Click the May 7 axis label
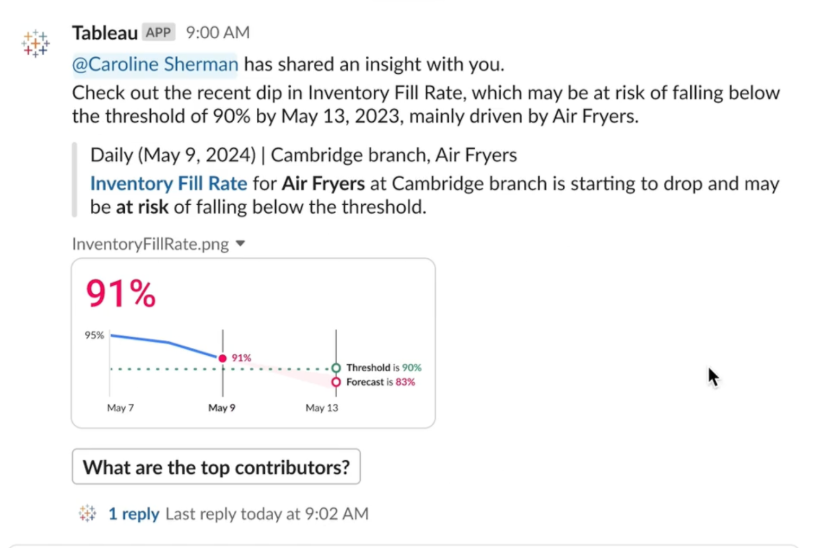Image resolution: width=817 pixels, height=548 pixels. (x=120, y=408)
